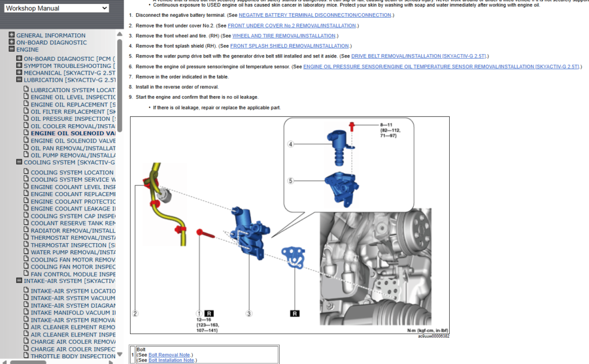The height and width of the screenshot is (364, 589).
Task: Click the document icon beside ENGINE COOLANT REPLACEME
Action: [26, 194]
